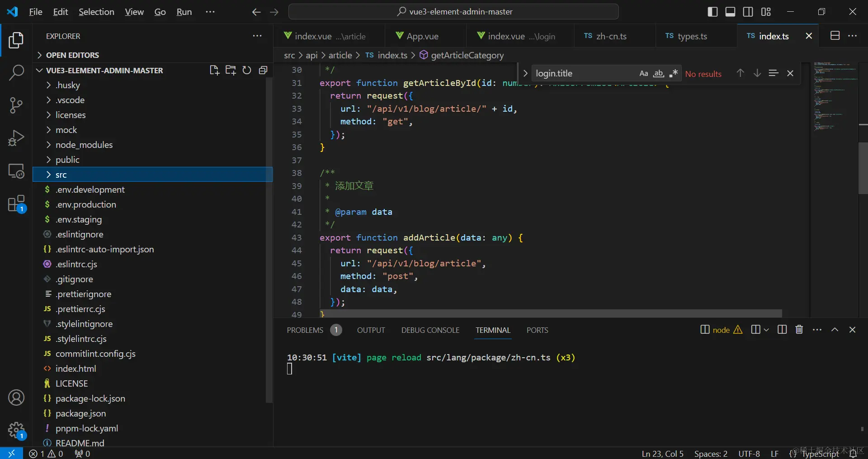Viewport: 868px width, 459px height.
Task: Click the article breadcrumb segment
Action: pos(340,55)
